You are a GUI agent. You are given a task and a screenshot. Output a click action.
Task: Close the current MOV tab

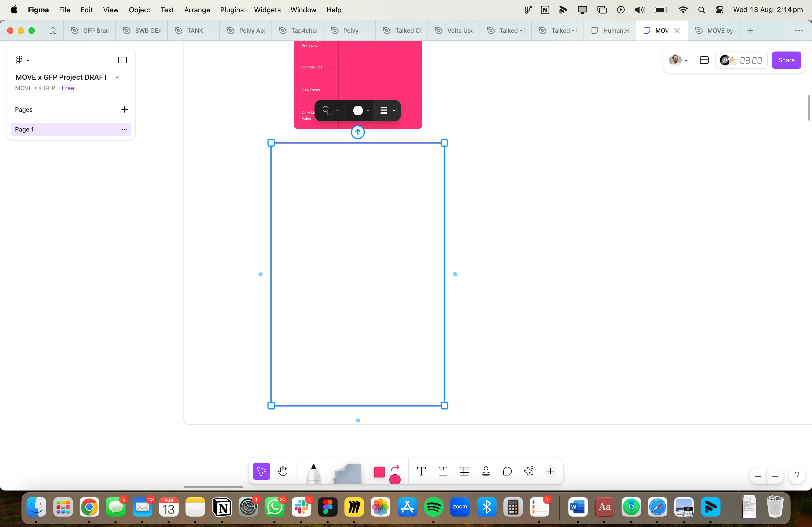[677, 31]
